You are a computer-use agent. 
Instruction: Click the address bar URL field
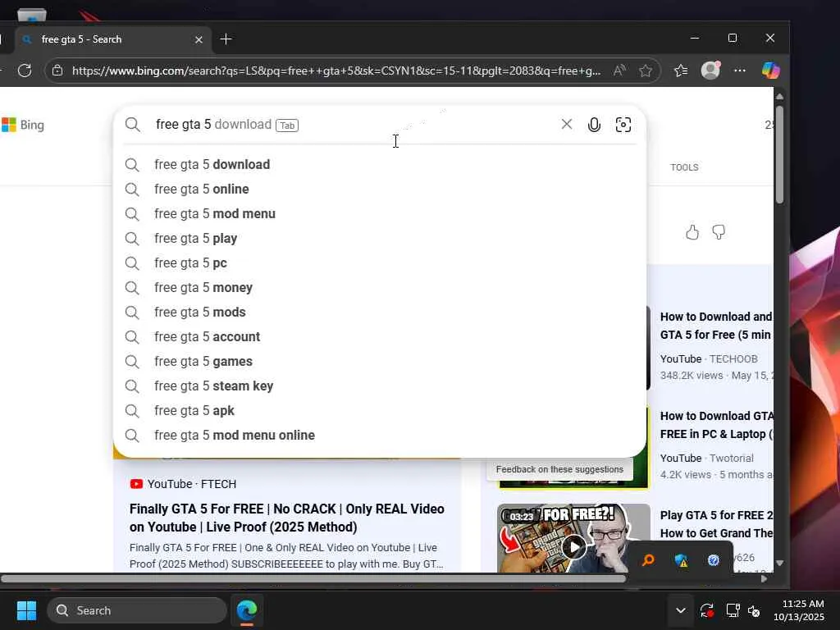click(336, 71)
